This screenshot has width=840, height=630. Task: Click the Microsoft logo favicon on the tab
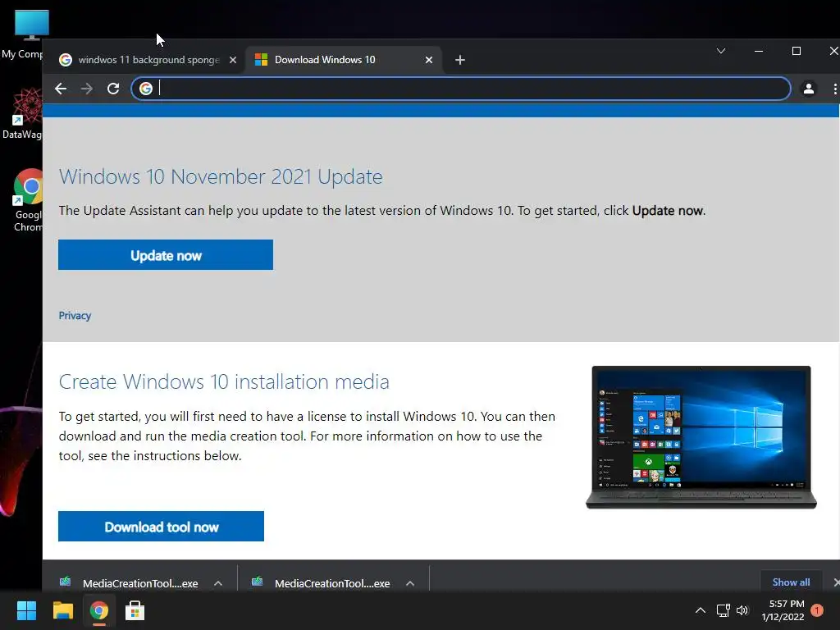(261, 59)
